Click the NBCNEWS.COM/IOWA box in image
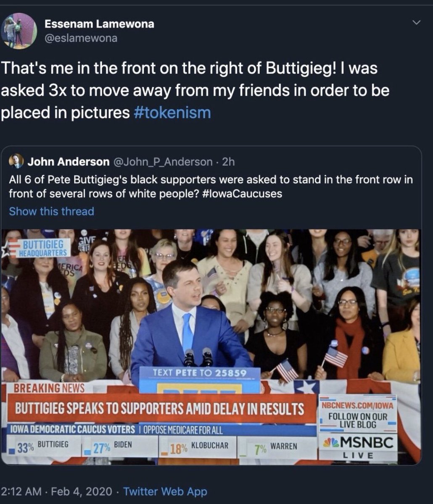The width and height of the screenshot is (433, 504). [x=358, y=413]
